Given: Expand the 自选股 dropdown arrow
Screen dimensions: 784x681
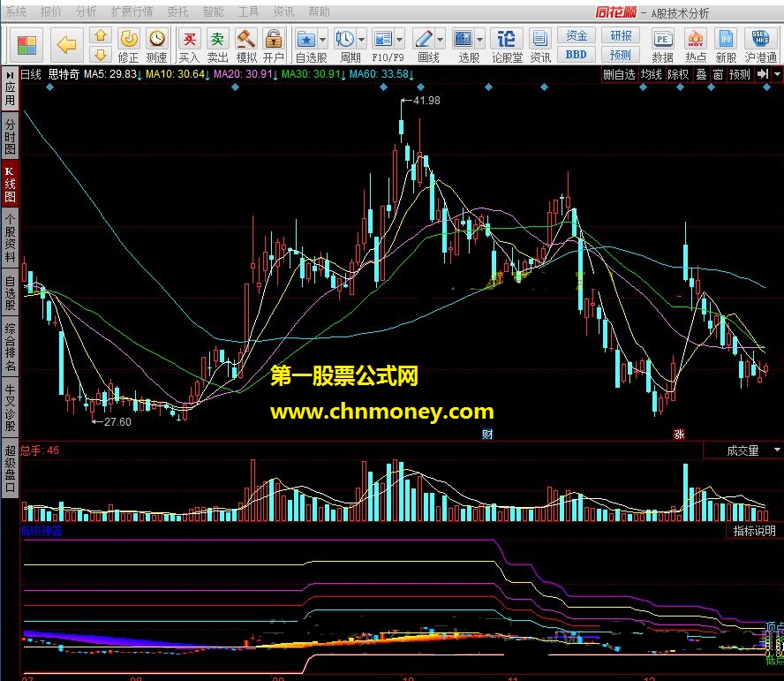Looking at the screenshot, I should tap(323, 39).
